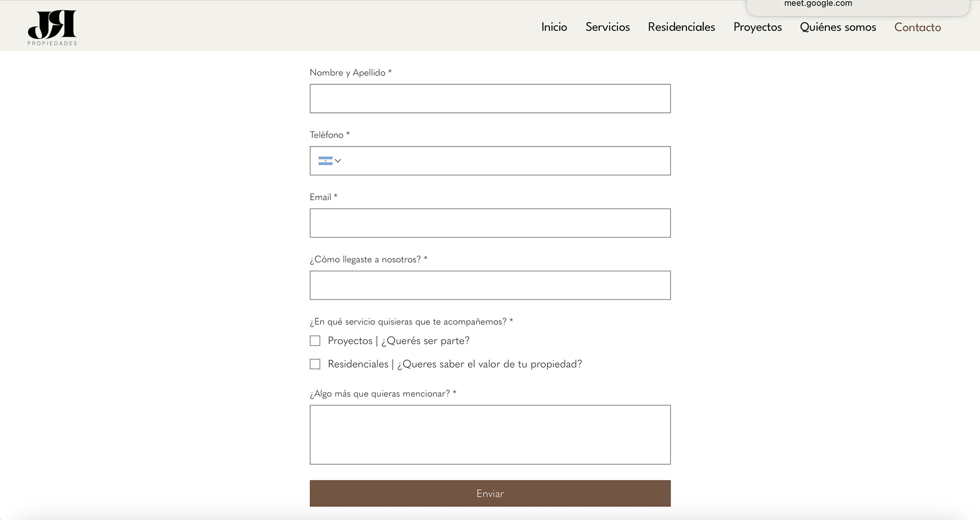Expand the phone country code chevron
Image resolution: width=980 pixels, height=520 pixels.
point(338,161)
